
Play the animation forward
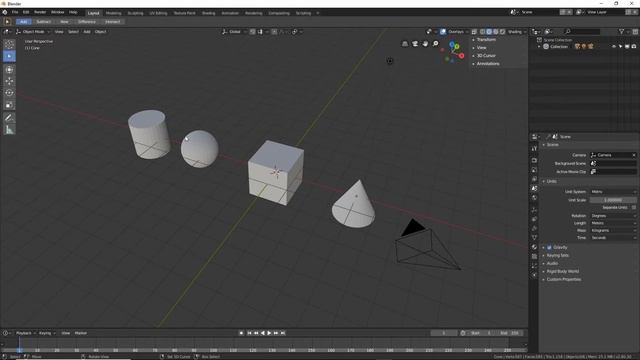click(269, 333)
